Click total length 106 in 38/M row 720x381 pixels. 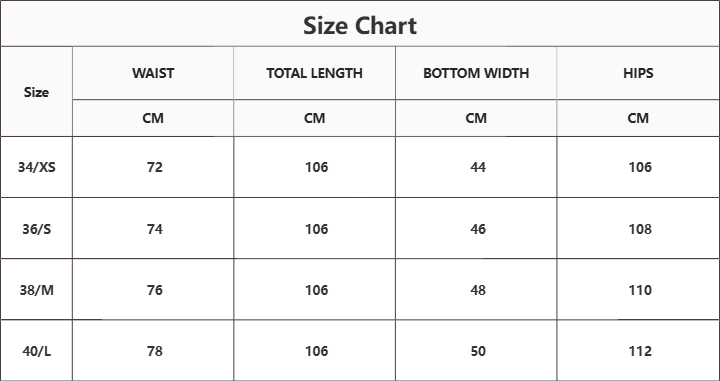[x=317, y=290]
